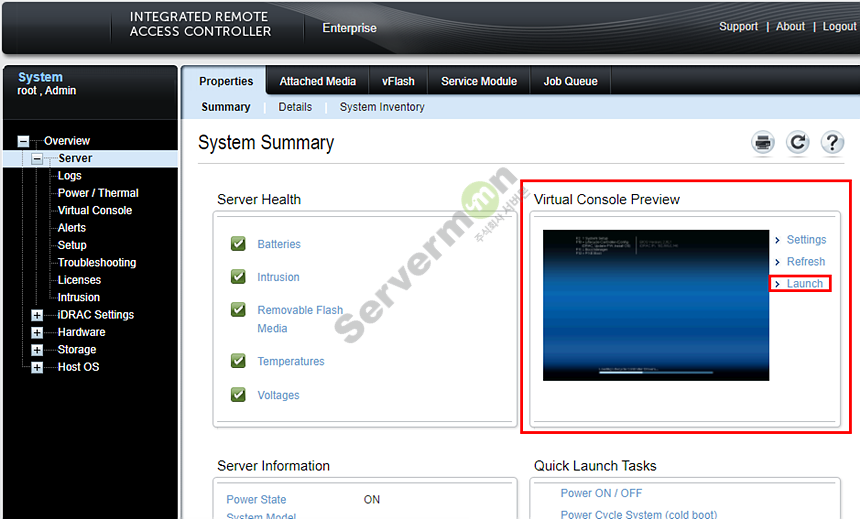
Task: Click the Power State label link
Action: click(256, 500)
